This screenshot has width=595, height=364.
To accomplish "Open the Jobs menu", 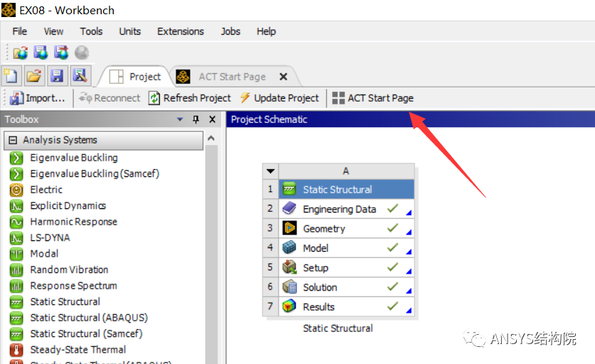I will [231, 31].
